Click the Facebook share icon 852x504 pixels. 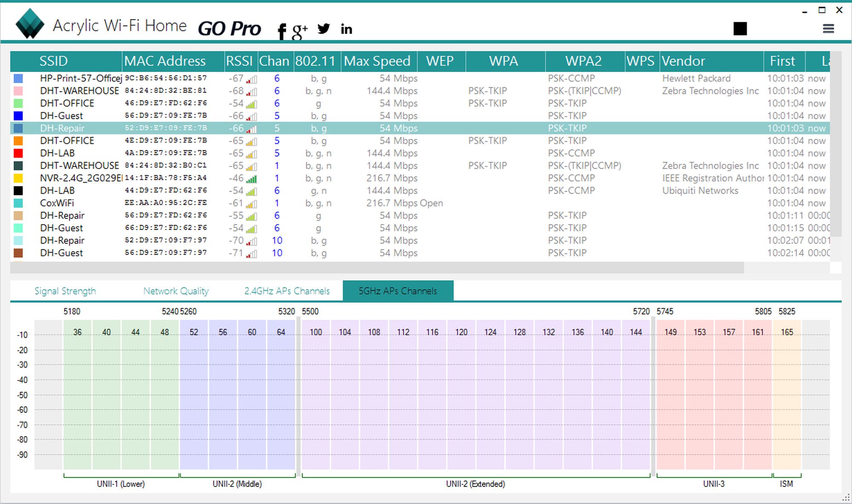click(x=282, y=31)
